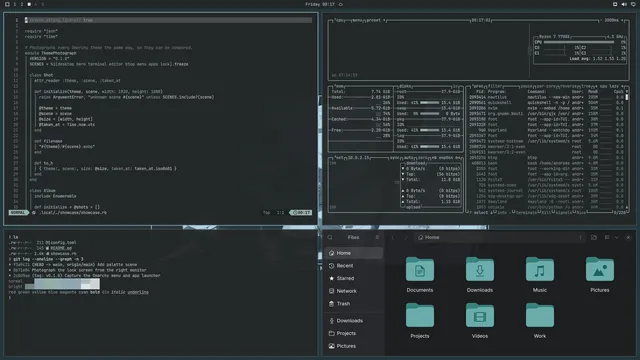The image size is (640, 360).
Task: Select Starred in Files sidebar
Action: tap(353, 278)
